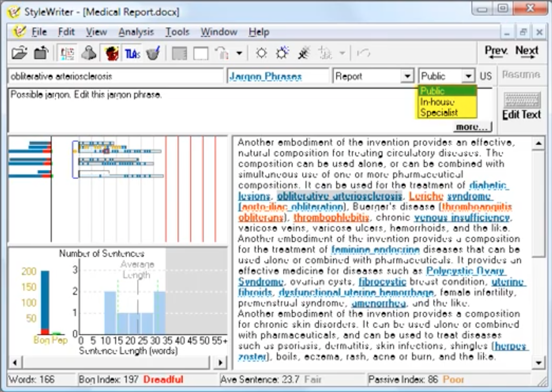552x392 pixels.
Task: Click the obliterative arteriosclerosis phrase field
Action: pos(116,76)
